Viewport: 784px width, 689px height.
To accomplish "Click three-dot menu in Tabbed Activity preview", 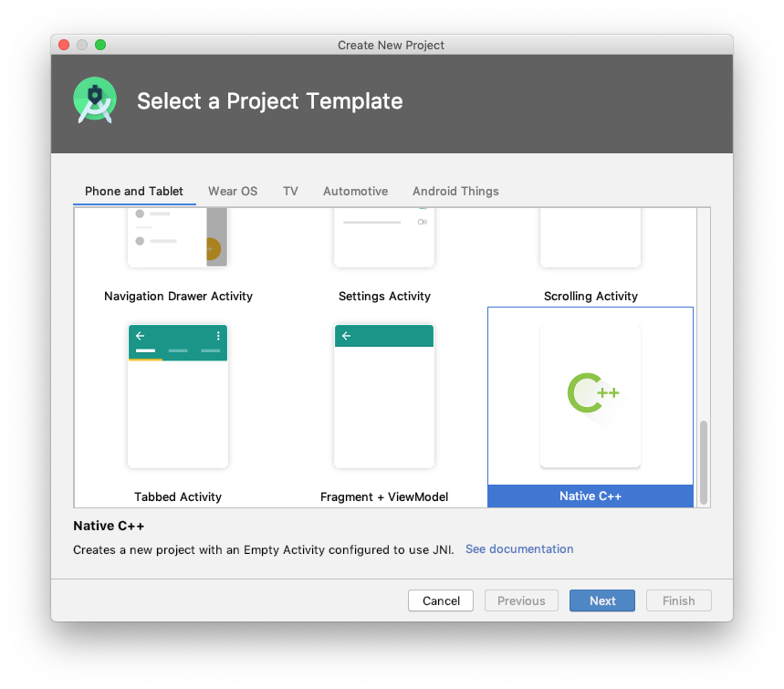I will click(x=218, y=336).
